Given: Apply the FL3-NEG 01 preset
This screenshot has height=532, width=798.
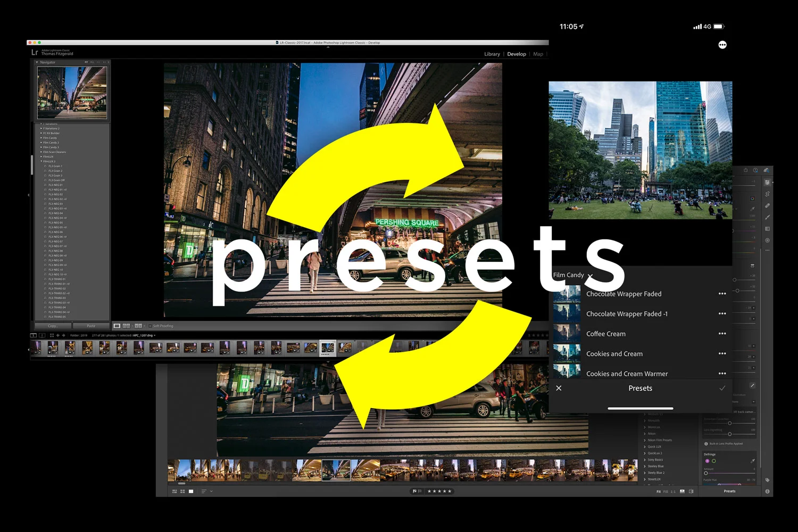Looking at the screenshot, I should point(55,185).
